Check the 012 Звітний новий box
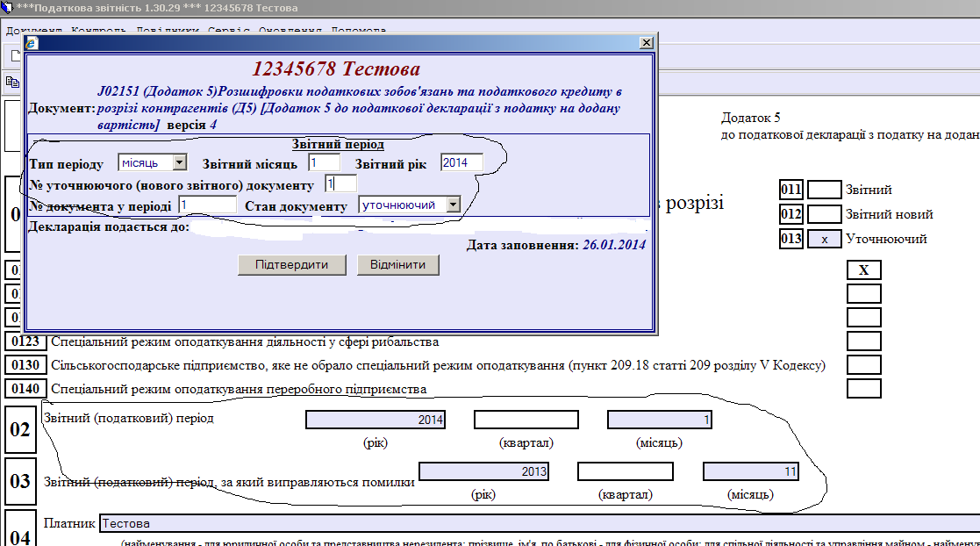The image size is (980, 546). click(x=824, y=214)
